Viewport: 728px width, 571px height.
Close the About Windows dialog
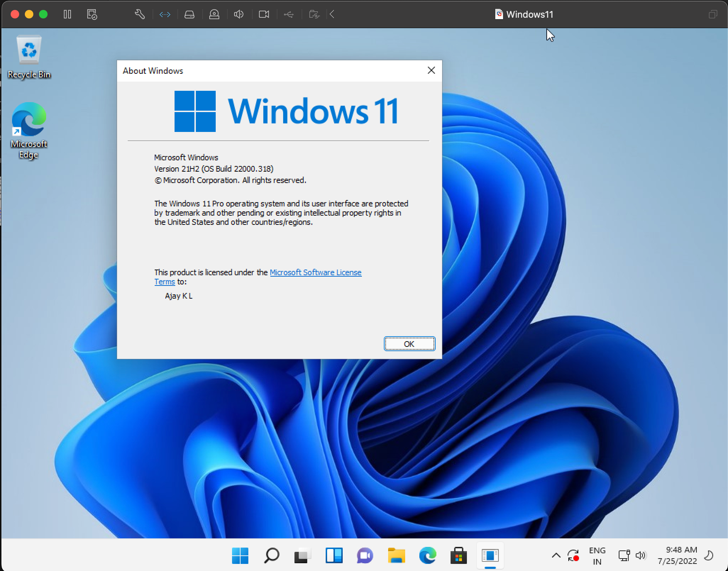tap(431, 71)
